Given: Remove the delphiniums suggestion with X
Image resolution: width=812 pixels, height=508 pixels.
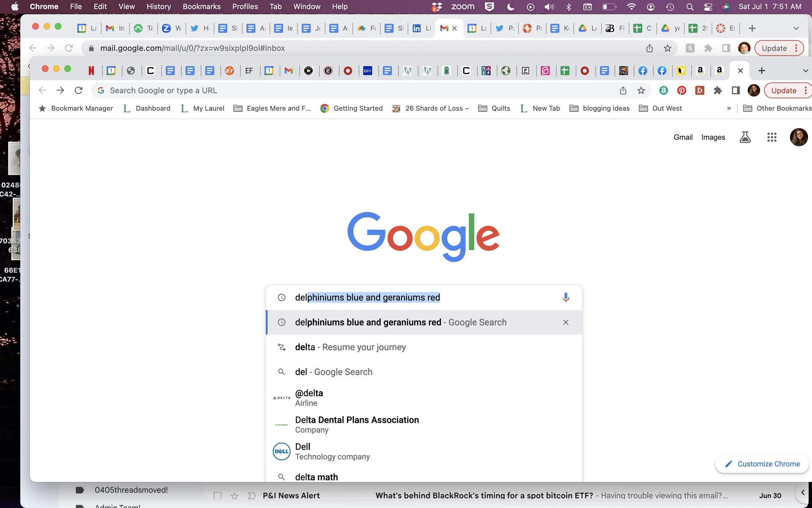Looking at the screenshot, I should [x=565, y=322].
